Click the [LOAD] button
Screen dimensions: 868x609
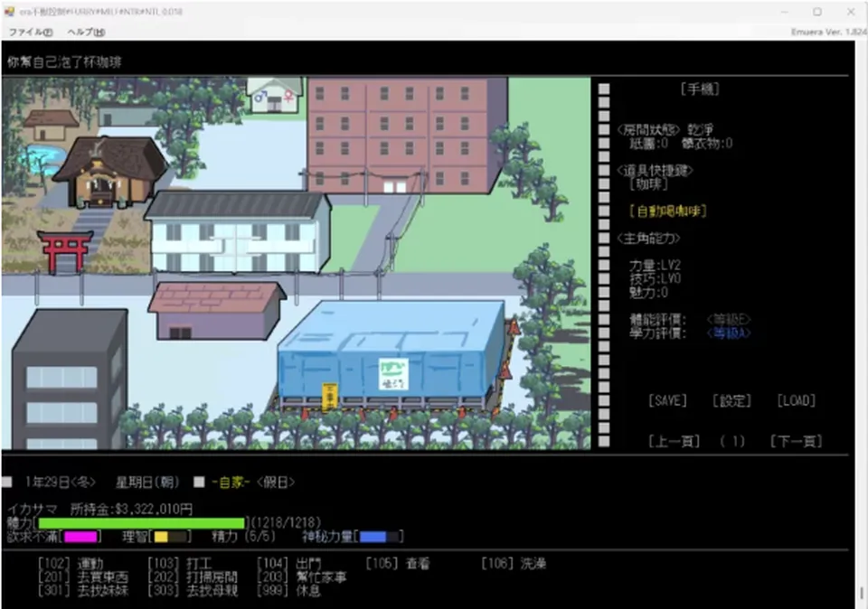[x=796, y=400]
